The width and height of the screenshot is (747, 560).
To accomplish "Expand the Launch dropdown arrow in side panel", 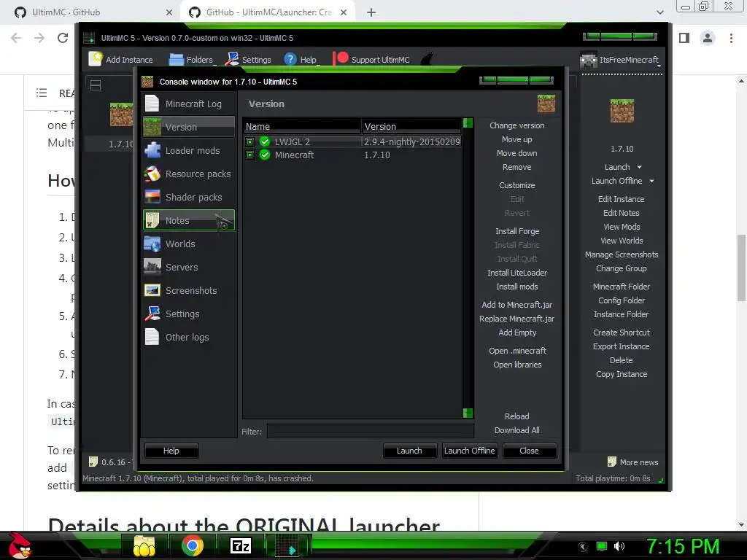I will coord(639,167).
